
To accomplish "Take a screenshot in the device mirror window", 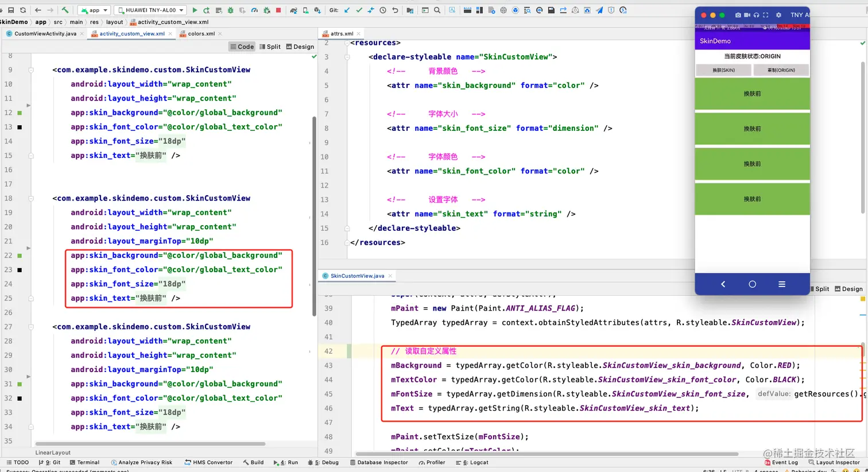I will pyautogui.click(x=738, y=15).
